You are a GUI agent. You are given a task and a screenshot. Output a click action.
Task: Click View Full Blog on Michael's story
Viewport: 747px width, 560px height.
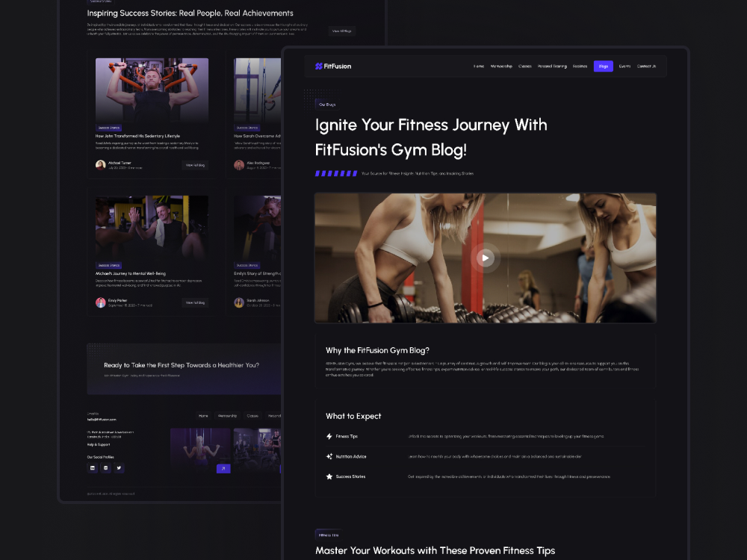click(196, 302)
